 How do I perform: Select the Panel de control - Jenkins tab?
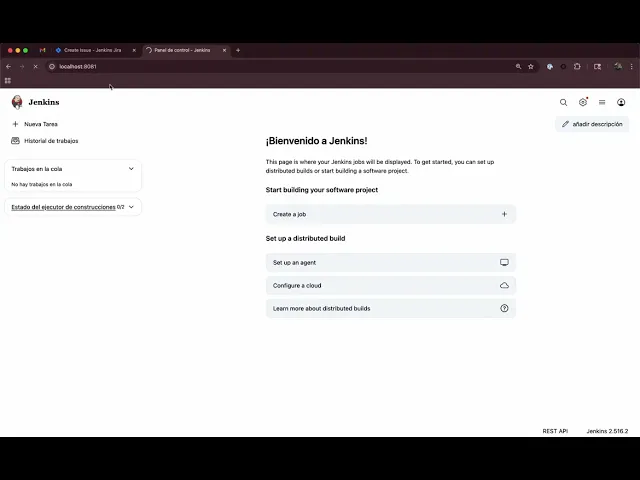[182, 50]
